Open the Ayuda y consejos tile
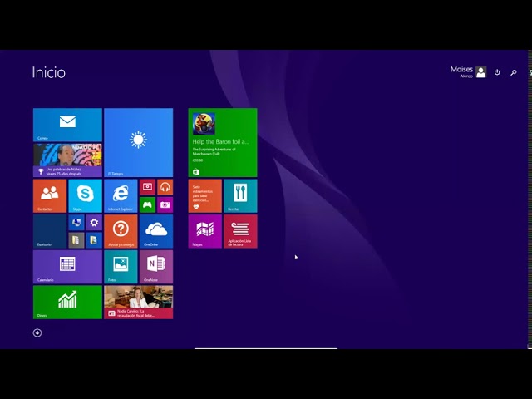This screenshot has height=399, width=532. point(121,231)
